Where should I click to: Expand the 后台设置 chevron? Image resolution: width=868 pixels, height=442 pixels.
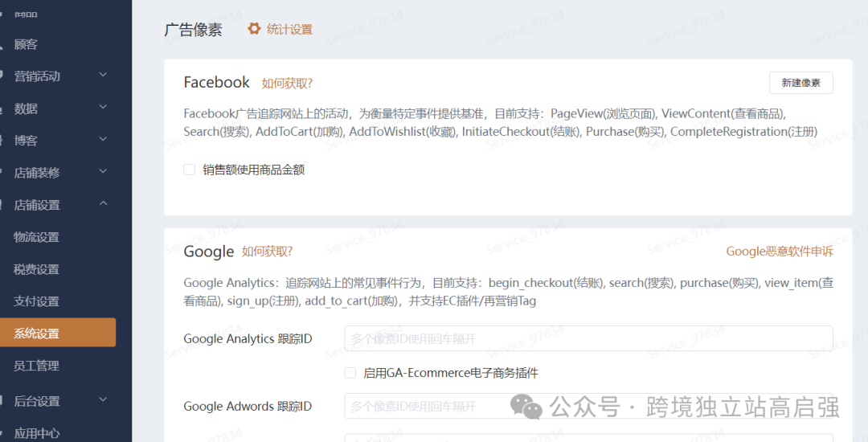[103, 399]
